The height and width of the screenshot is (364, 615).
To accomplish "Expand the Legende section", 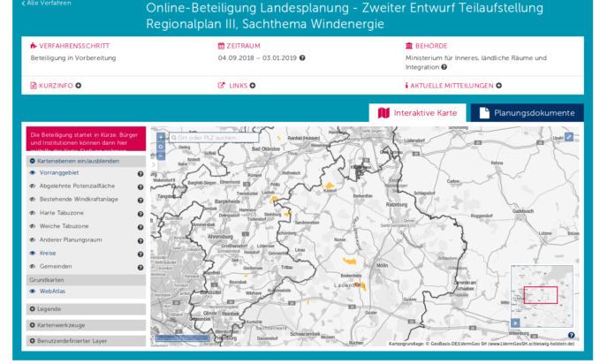I will (86, 309).
